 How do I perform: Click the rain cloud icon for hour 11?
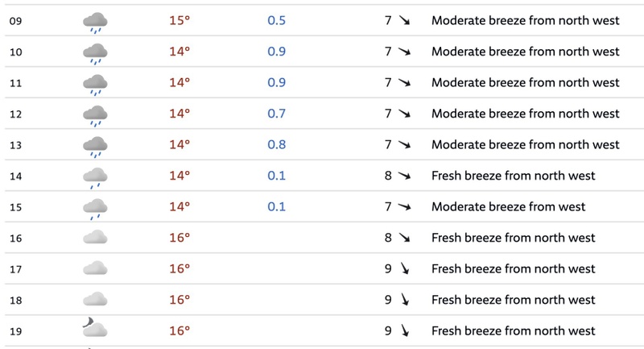pyautogui.click(x=95, y=85)
